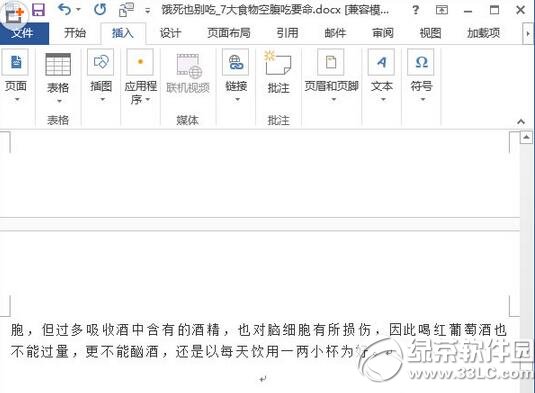Switch to the 加载项 tab
535x393 pixels.
483,33
